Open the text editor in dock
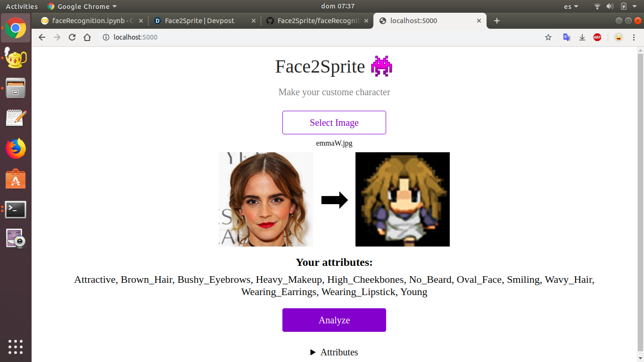This screenshot has height=362, width=644. [16, 118]
